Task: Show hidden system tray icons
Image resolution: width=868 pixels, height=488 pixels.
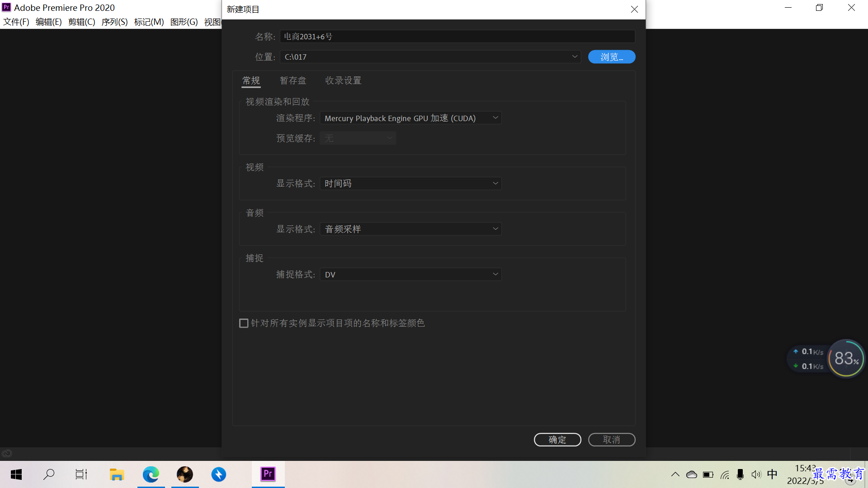Action: [675, 474]
